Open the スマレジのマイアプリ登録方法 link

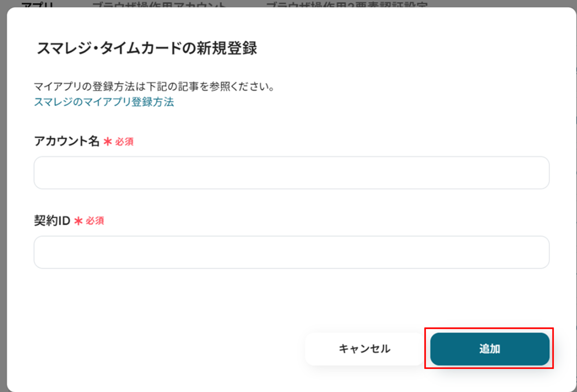coord(104,102)
